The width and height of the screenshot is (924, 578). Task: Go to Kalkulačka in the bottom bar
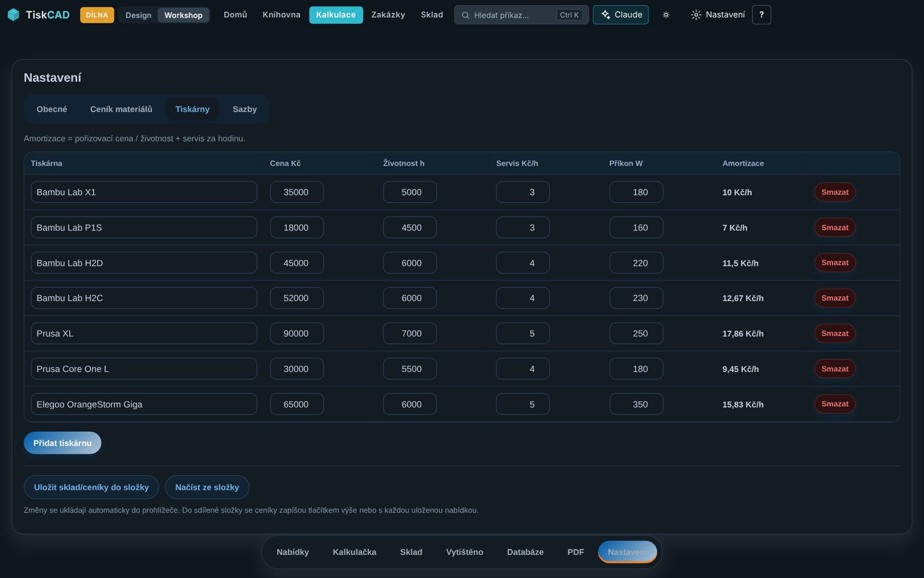[x=355, y=552]
